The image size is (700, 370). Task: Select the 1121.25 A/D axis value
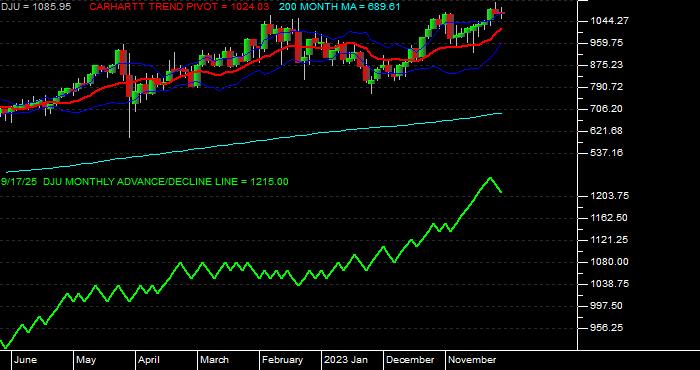609,240
